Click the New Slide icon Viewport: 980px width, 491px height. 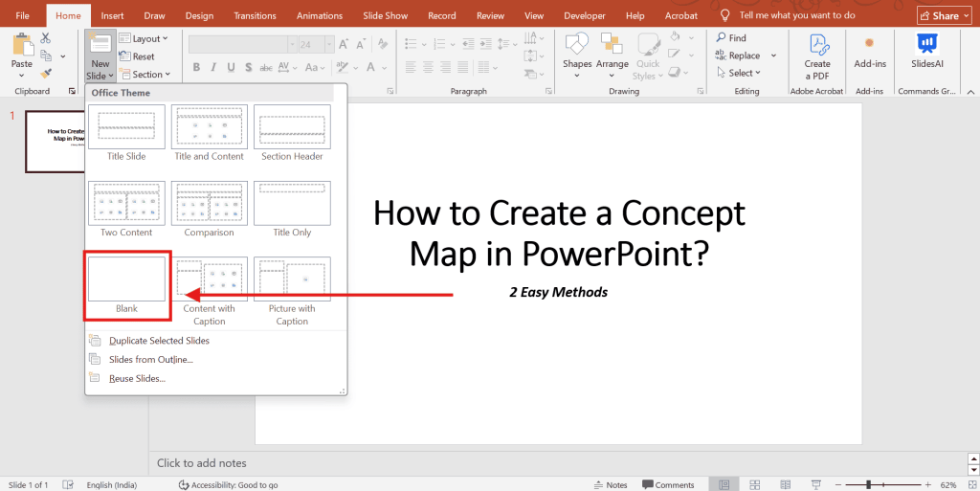[x=100, y=44]
